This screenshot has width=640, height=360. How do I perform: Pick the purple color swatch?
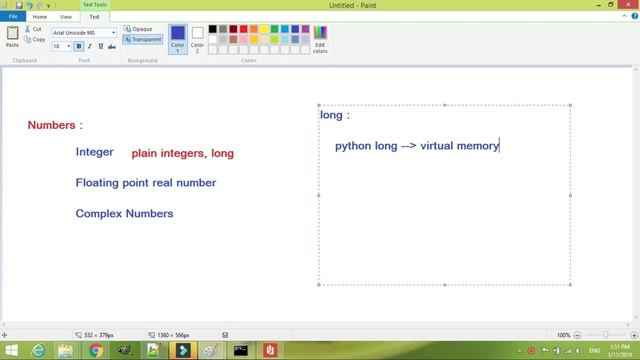305,29
